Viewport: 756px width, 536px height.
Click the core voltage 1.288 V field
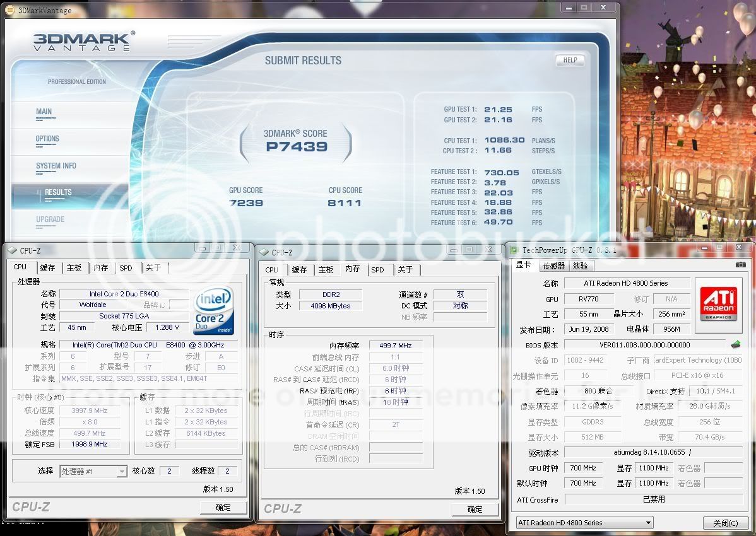(167, 327)
